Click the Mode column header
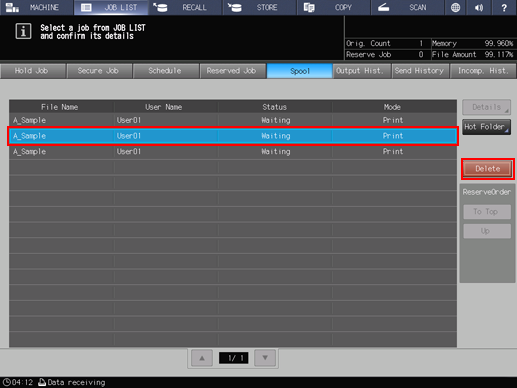Viewport: 517px width, 388px height. (x=394, y=107)
